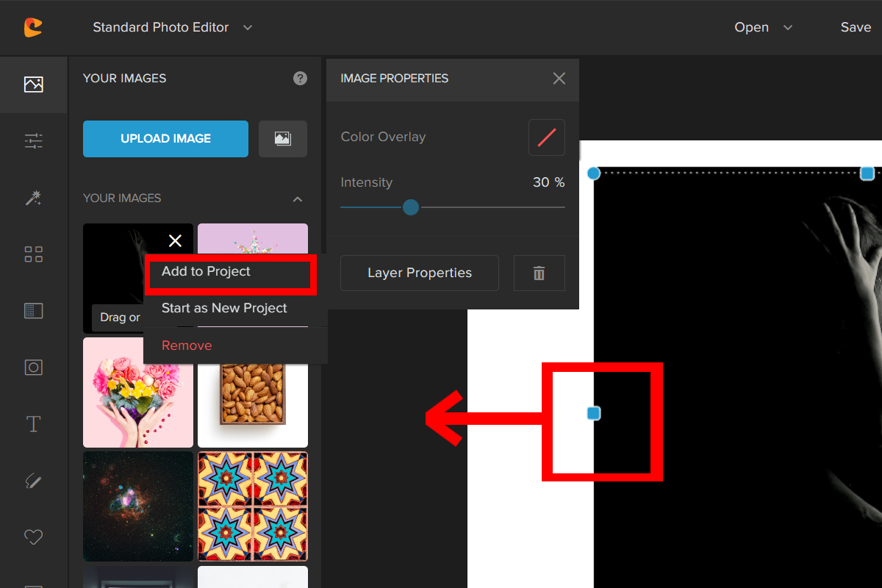Collapse the Your Images section chevron
The height and width of the screenshot is (588, 882).
click(298, 199)
